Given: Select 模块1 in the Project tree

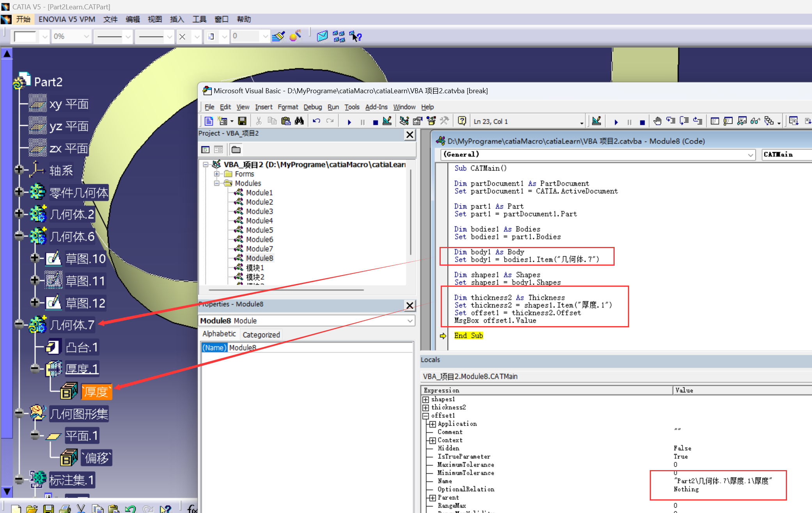Looking at the screenshot, I should 255,268.
